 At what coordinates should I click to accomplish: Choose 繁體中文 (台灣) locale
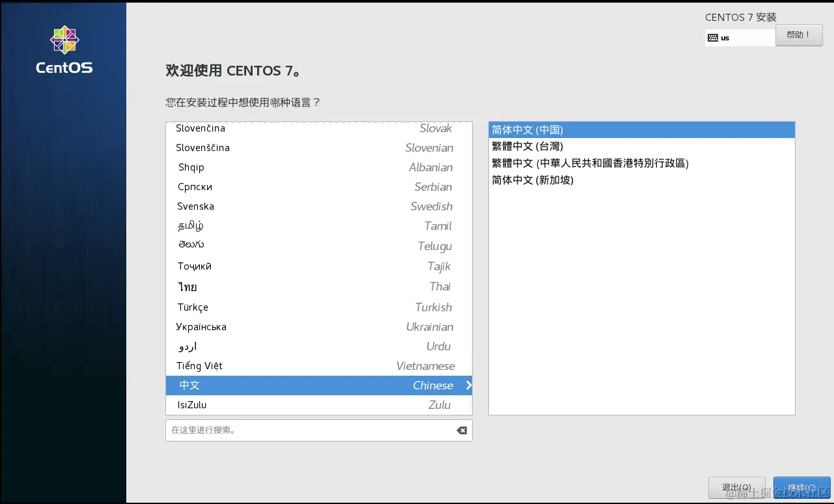[642, 147]
